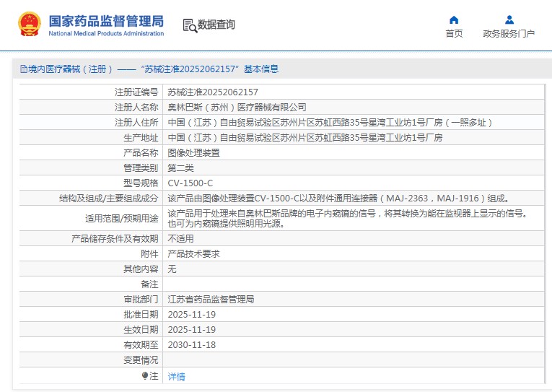Click the data query magnifier icon

tap(190, 25)
